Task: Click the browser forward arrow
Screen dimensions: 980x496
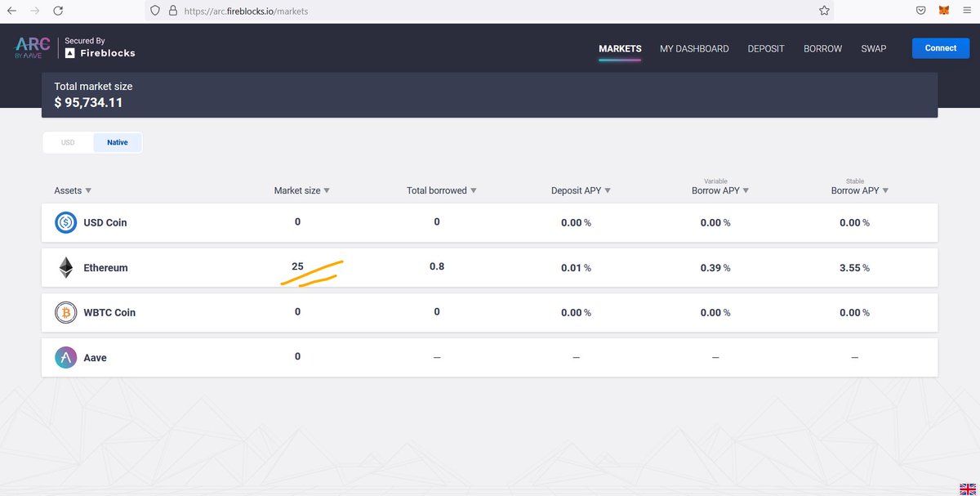Action: click(34, 11)
